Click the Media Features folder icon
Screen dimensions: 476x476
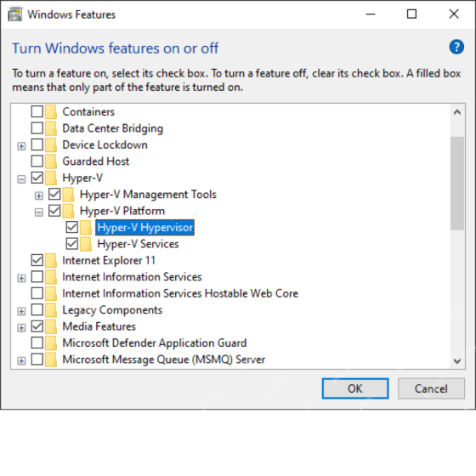pyautogui.click(x=51, y=326)
